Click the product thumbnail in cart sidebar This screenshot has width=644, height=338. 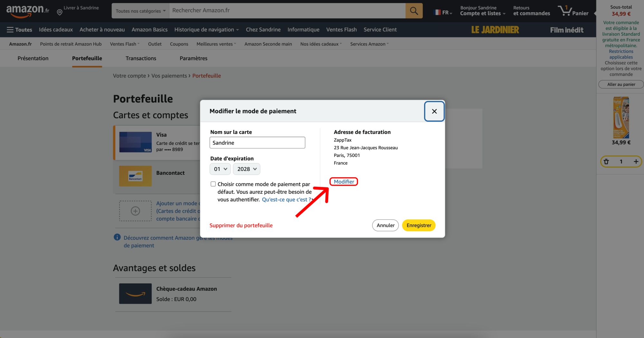tap(621, 118)
